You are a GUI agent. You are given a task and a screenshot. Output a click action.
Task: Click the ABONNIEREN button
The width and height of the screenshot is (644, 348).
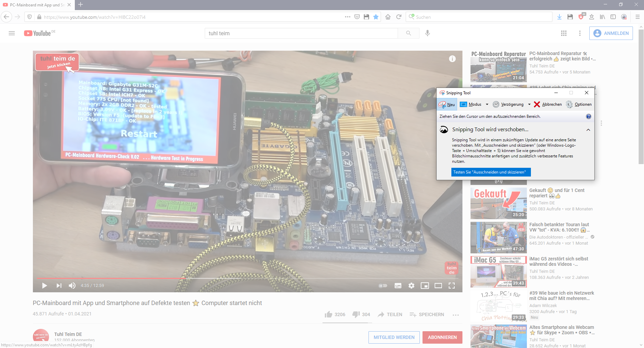pos(442,337)
